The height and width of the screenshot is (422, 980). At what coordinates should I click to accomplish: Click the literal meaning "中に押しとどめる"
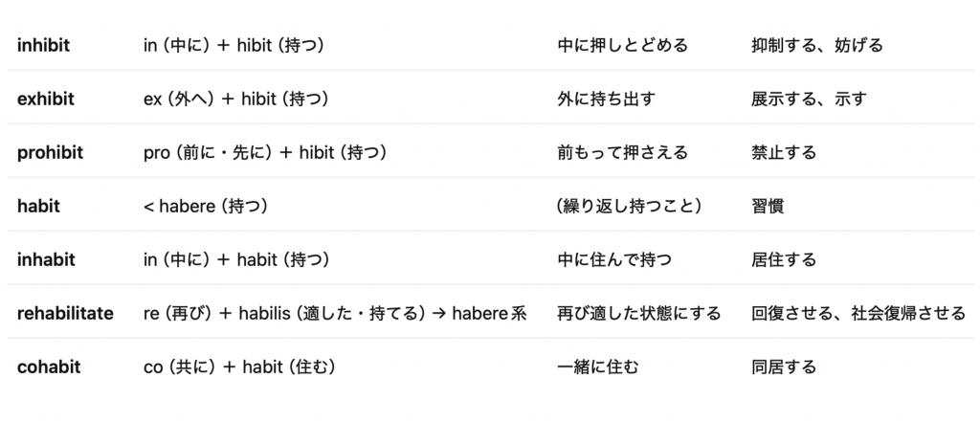tap(623, 45)
